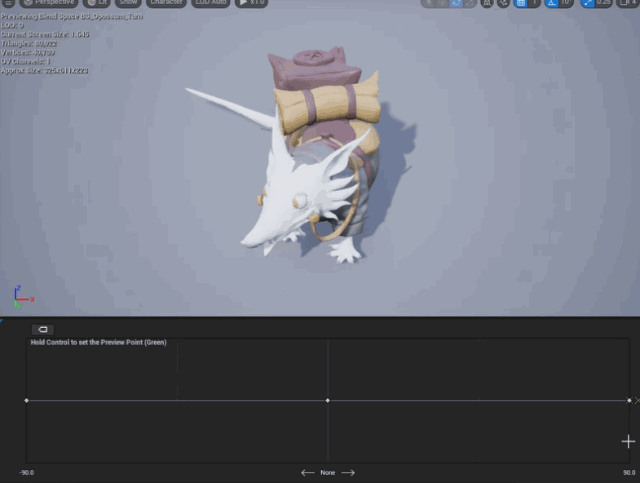Click the blend space label toggle icon
This screenshot has width=640, height=483.
pos(42,329)
